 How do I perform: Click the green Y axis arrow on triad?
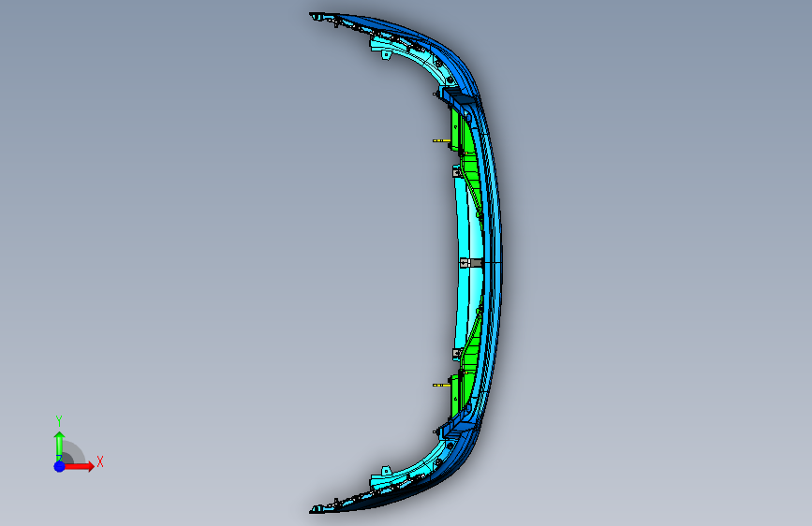pyautogui.click(x=59, y=446)
